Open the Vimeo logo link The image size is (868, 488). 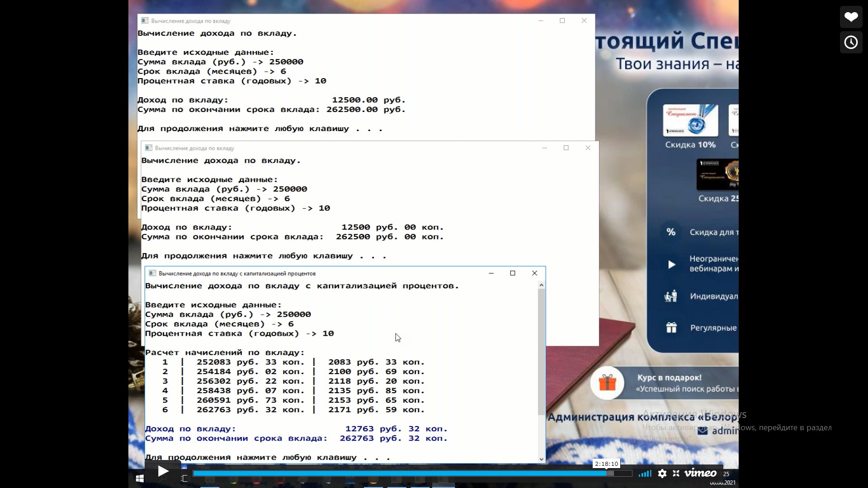700,474
